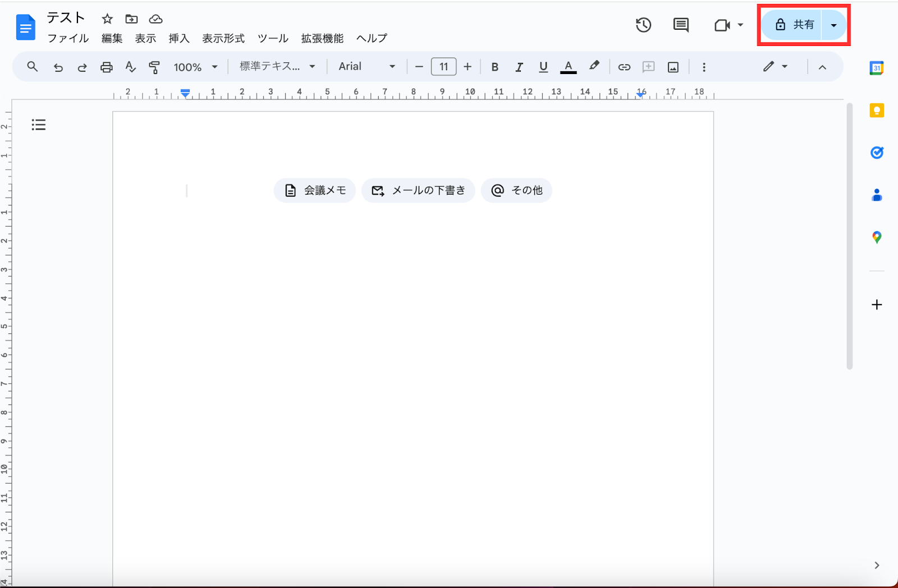Open the document outline icon
Screen dimensions: 898x588
click(39, 125)
